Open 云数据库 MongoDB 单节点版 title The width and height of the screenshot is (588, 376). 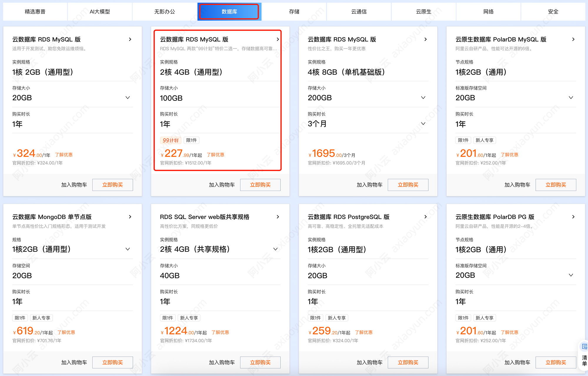pos(52,217)
